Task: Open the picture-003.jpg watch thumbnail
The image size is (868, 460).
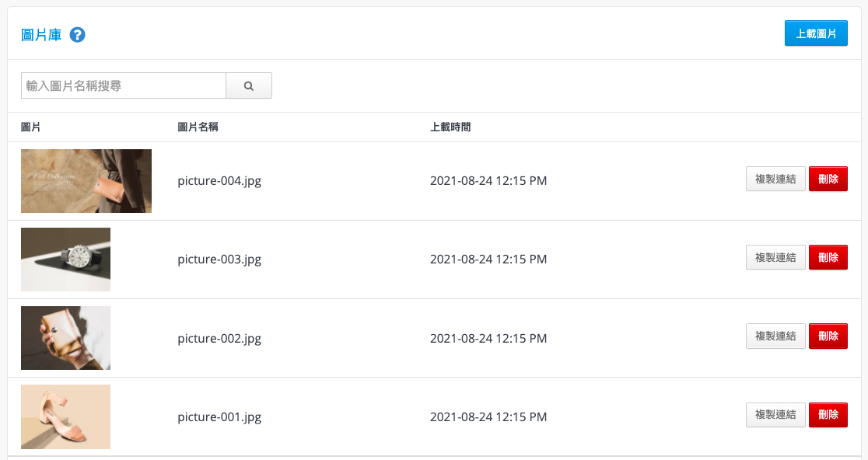Action: pyautogui.click(x=66, y=260)
